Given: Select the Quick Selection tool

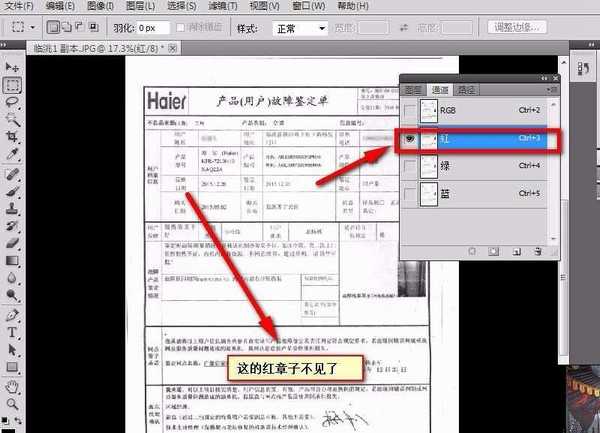Looking at the screenshot, I should (12, 119).
